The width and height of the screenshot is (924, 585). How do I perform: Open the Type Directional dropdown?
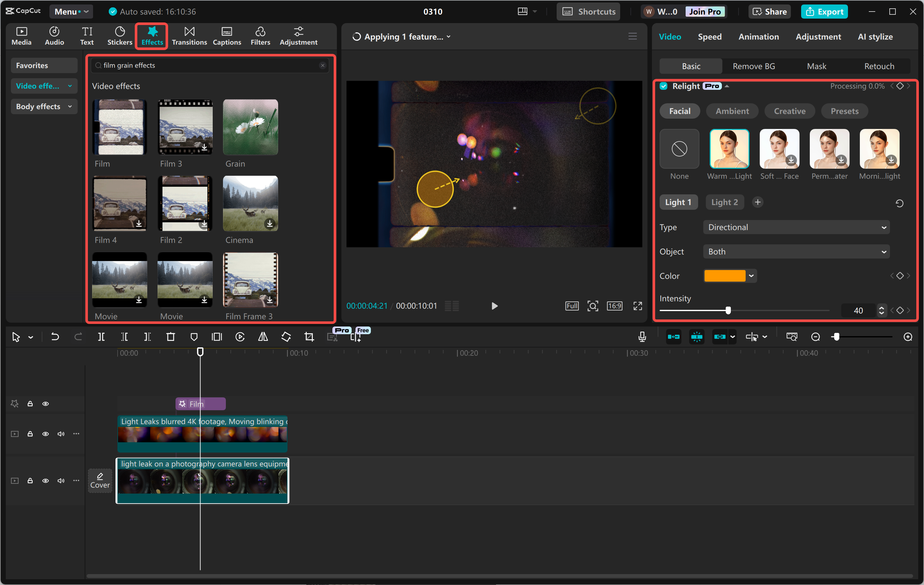pyautogui.click(x=796, y=227)
